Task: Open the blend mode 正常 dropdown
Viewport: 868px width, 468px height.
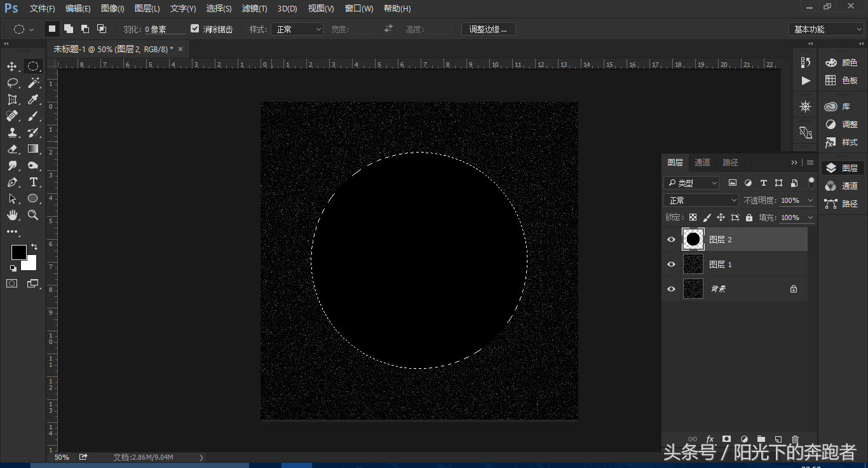Action: [x=701, y=200]
